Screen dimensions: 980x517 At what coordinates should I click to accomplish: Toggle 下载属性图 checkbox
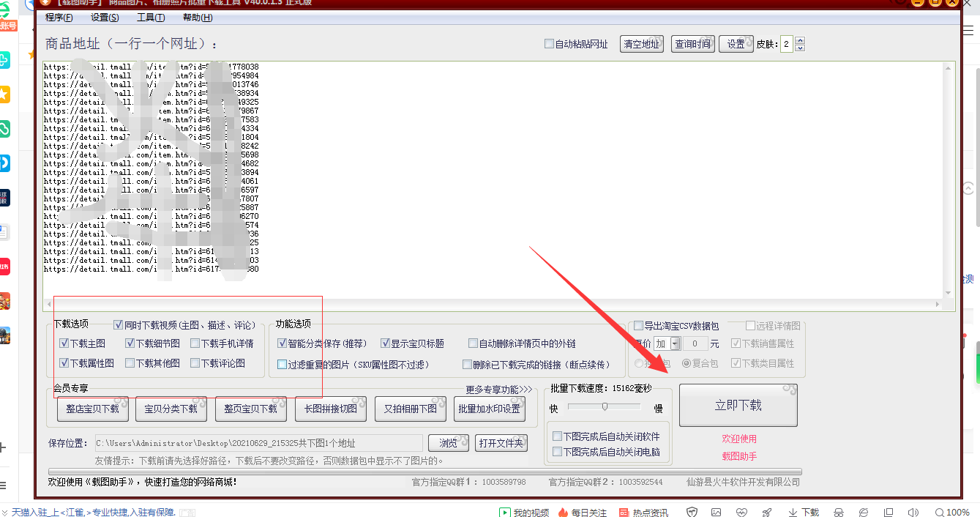pyautogui.click(x=64, y=363)
